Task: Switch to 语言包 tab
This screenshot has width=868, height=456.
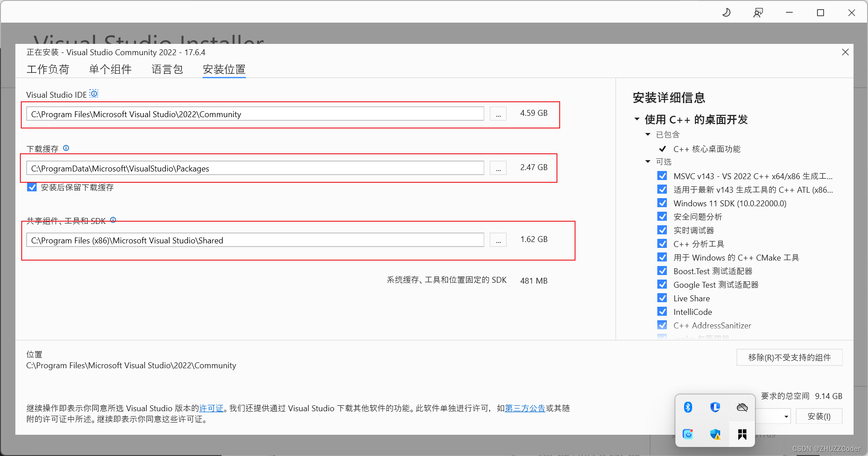Action: click(167, 69)
